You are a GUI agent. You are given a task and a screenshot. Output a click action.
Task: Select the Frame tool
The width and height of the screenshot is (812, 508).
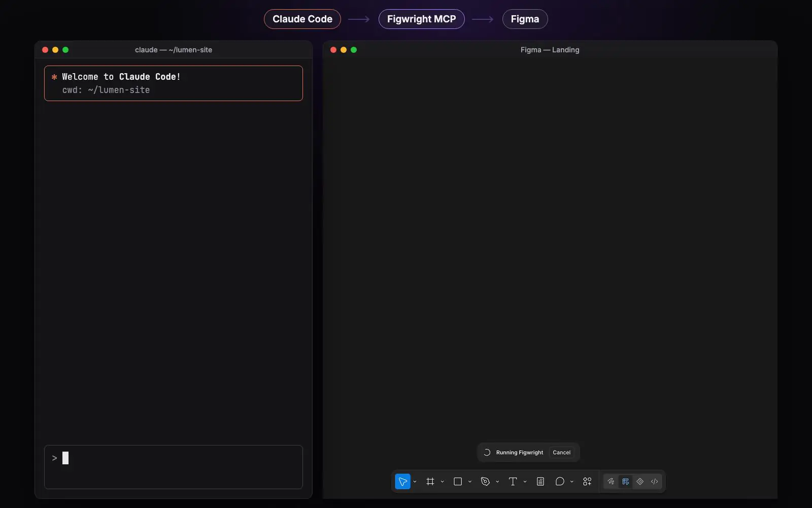click(430, 482)
